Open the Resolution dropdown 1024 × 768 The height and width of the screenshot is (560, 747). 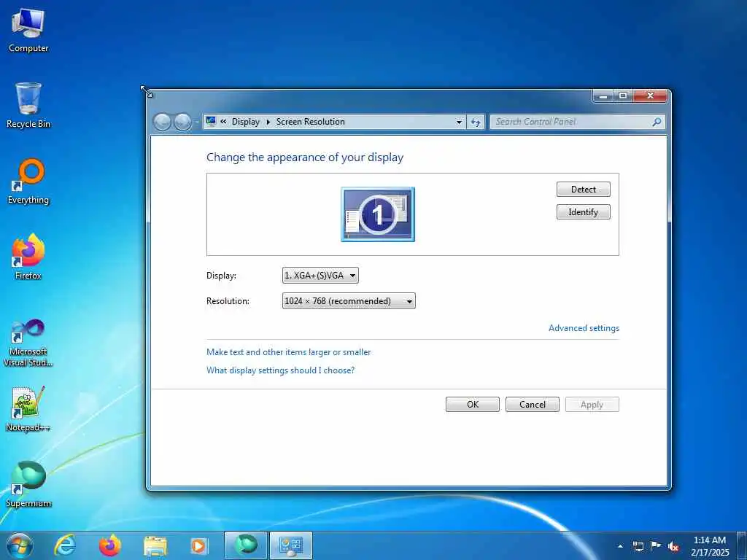point(349,301)
